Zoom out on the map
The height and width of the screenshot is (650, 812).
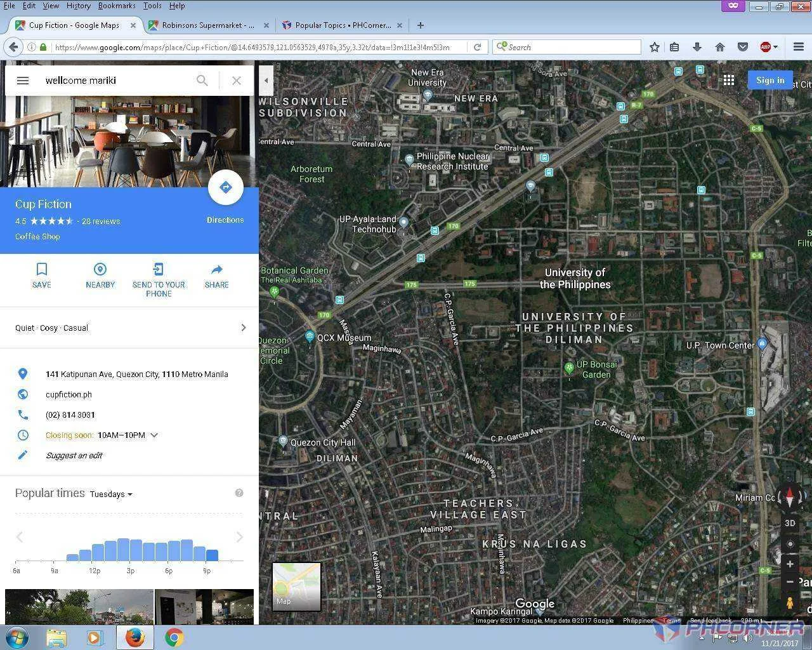(x=790, y=582)
